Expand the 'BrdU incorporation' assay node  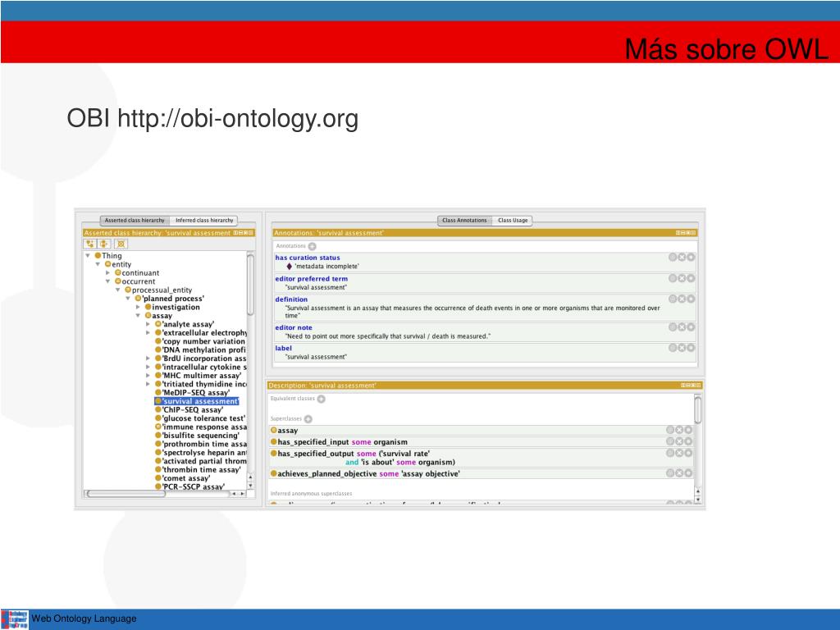tap(148, 359)
